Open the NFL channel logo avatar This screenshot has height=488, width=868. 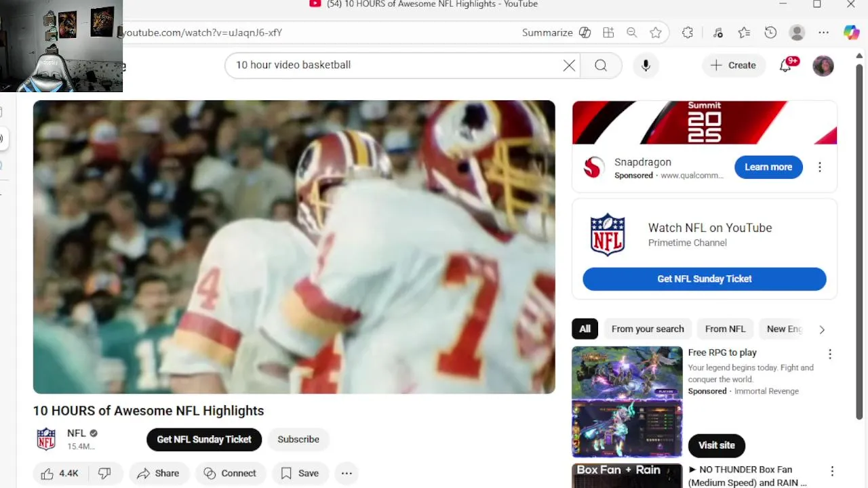point(46,439)
